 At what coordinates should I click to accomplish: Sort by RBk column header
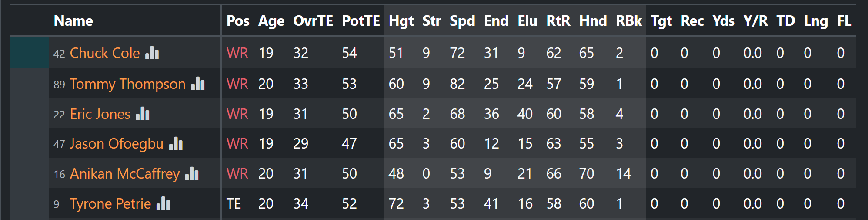pos(629,21)
